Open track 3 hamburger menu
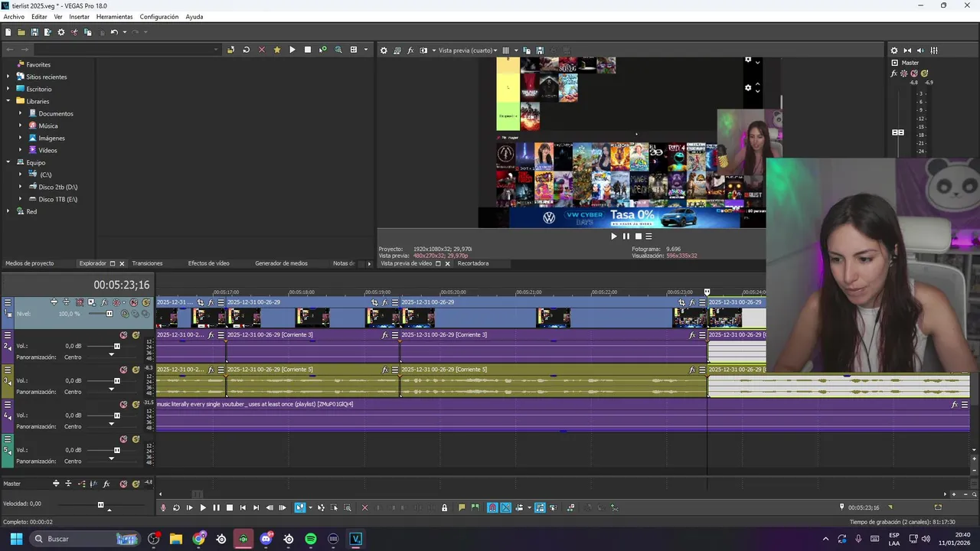 click(x=8, y=370)
